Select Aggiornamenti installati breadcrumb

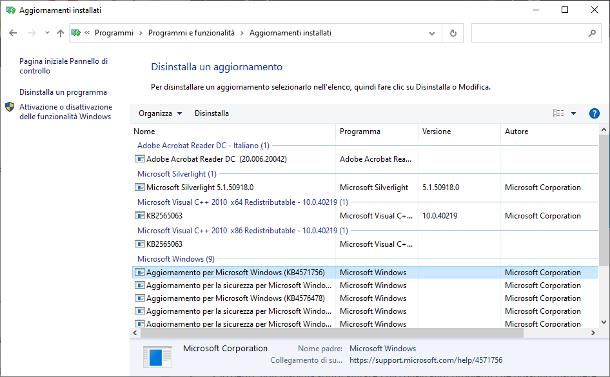pos(290,33)
